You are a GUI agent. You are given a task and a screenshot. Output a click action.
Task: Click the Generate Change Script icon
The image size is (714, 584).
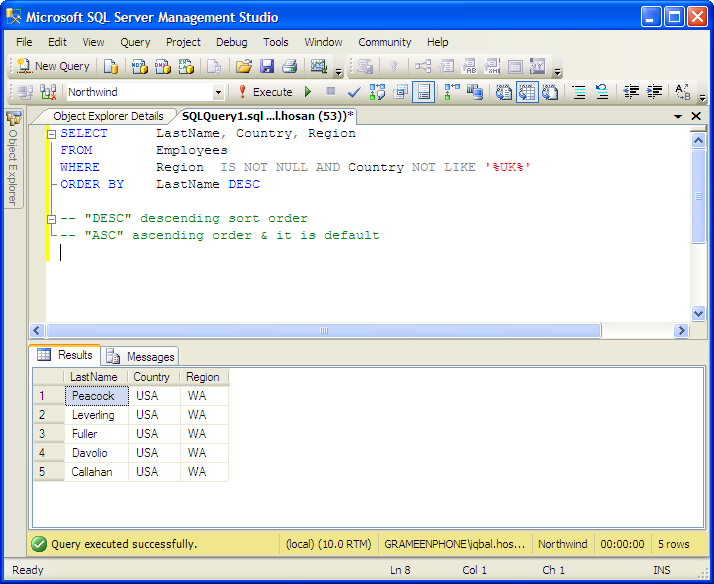[x=365, y=66]
